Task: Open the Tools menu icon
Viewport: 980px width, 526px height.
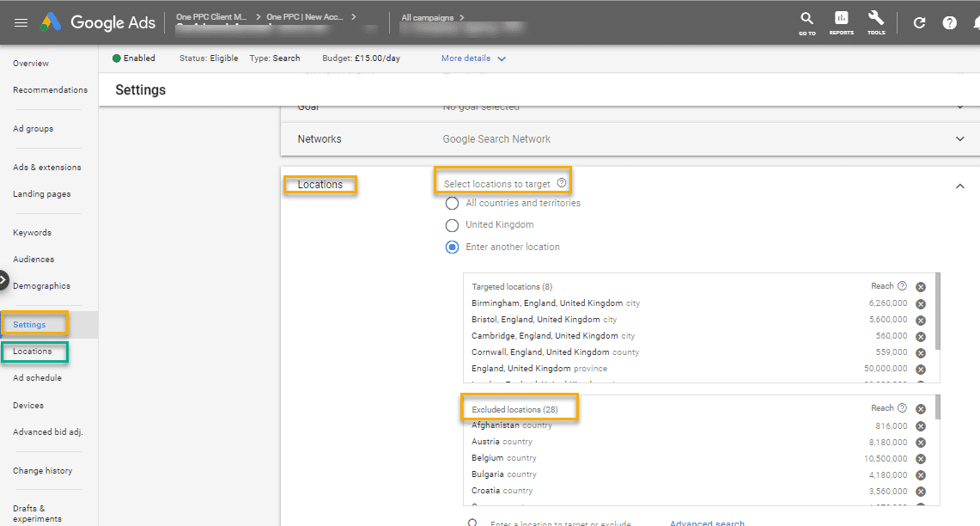Action: 876,22
